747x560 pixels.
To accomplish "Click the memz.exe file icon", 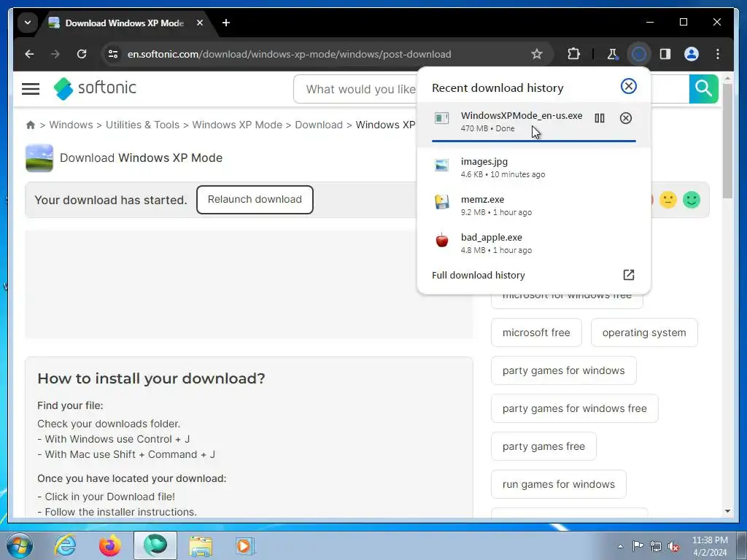I will 441,202.
